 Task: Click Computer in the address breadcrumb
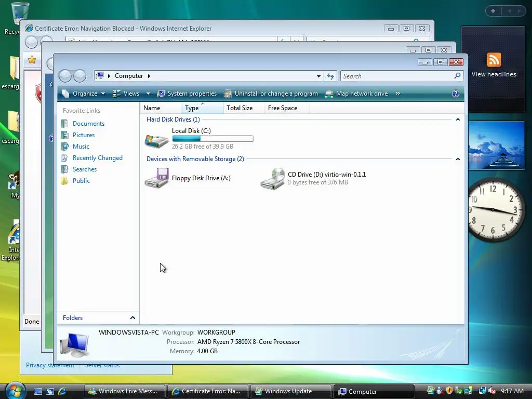pos(129,76)
